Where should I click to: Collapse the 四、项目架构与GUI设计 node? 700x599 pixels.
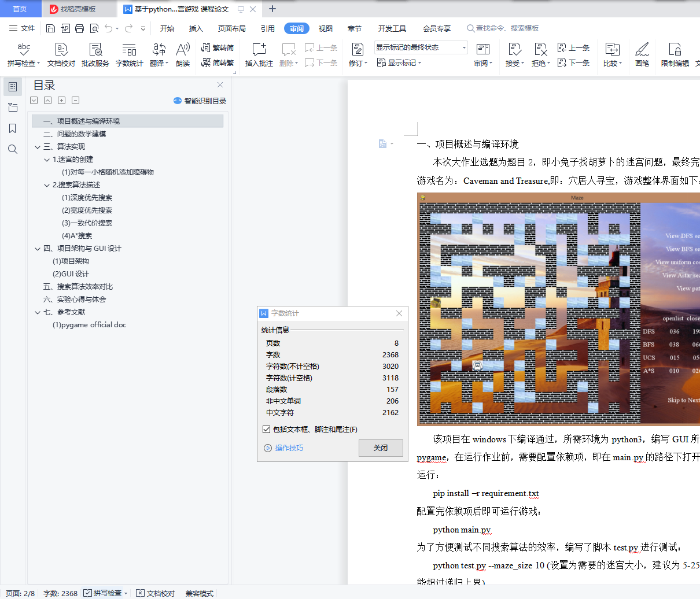click(x=38, y=249)
